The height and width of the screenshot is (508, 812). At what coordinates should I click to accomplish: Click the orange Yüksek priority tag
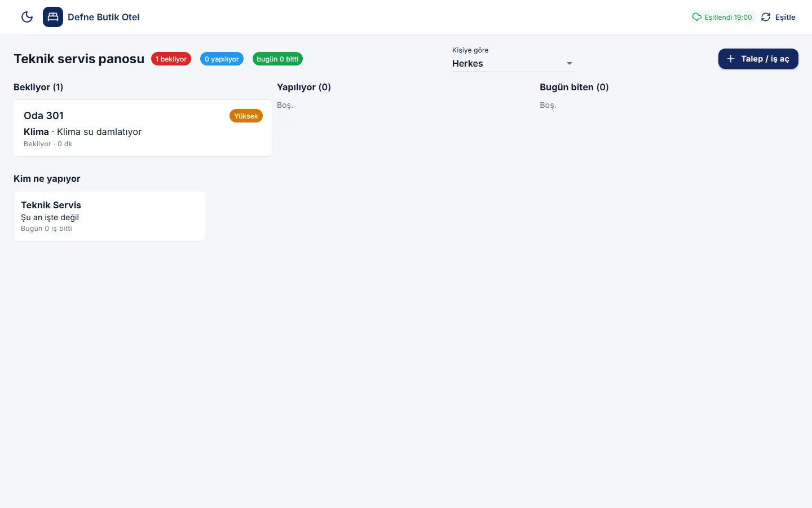(x=246, y=116)
